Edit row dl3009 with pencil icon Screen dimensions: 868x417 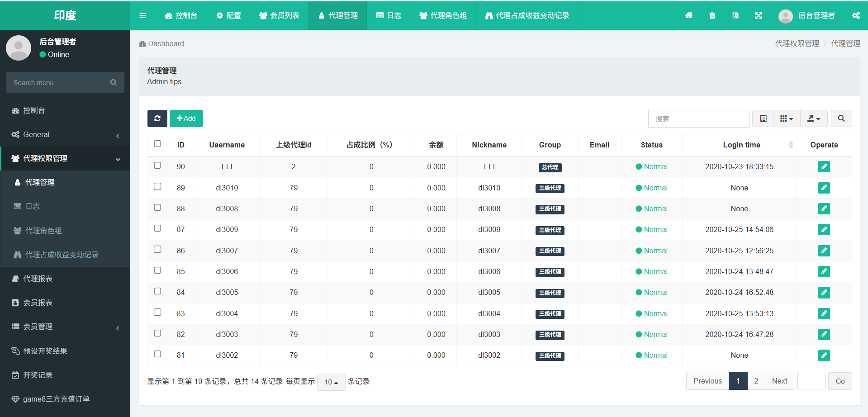point(824,230)
